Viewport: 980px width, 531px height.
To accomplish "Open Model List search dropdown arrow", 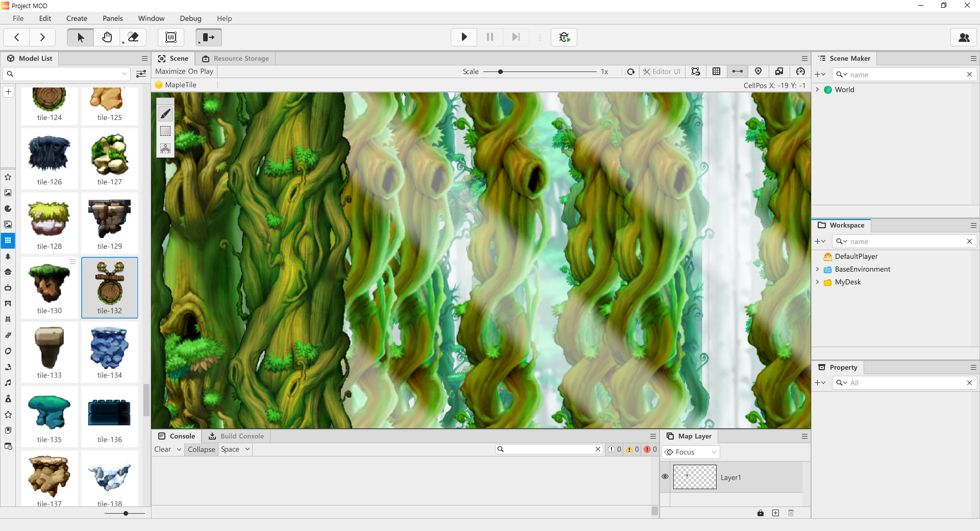I will 125,74.
